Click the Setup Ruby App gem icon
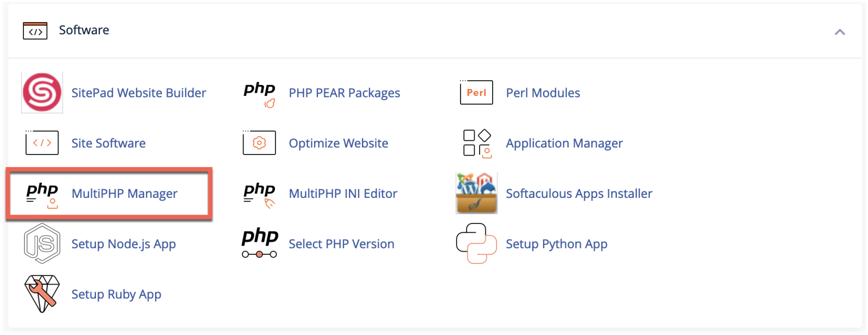Screen dimensions: 868x335 pyautogui.click(x=42, y=294)
